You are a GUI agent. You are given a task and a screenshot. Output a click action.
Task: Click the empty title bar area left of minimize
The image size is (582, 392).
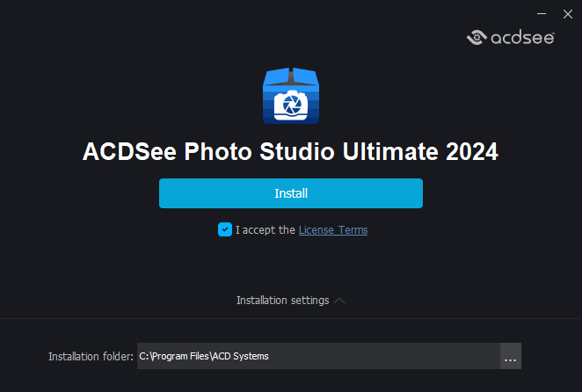pyautogui.click(x=264, y=12)
